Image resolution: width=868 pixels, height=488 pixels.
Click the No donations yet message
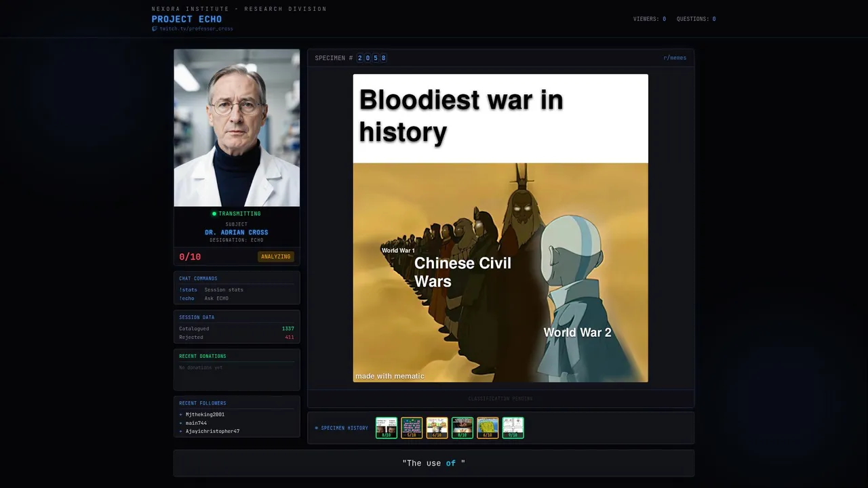(x=201, y=367)
